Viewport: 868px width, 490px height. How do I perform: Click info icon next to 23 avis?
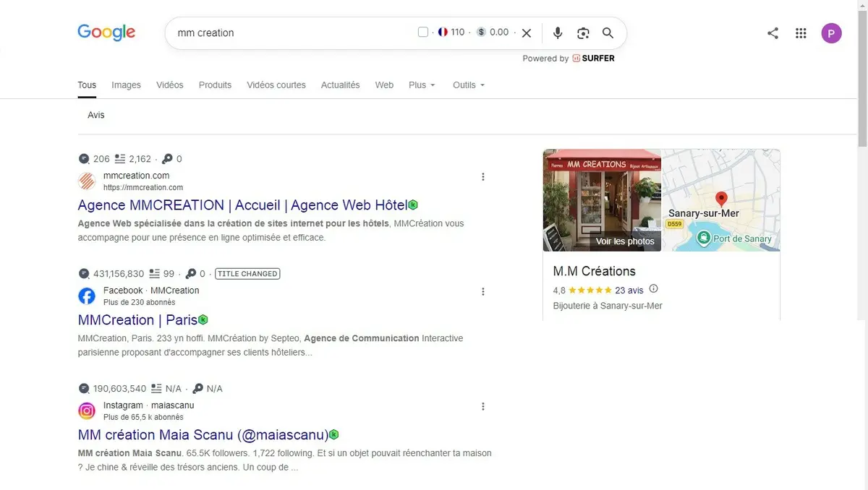pyautogui.click(x=654, y=289)
